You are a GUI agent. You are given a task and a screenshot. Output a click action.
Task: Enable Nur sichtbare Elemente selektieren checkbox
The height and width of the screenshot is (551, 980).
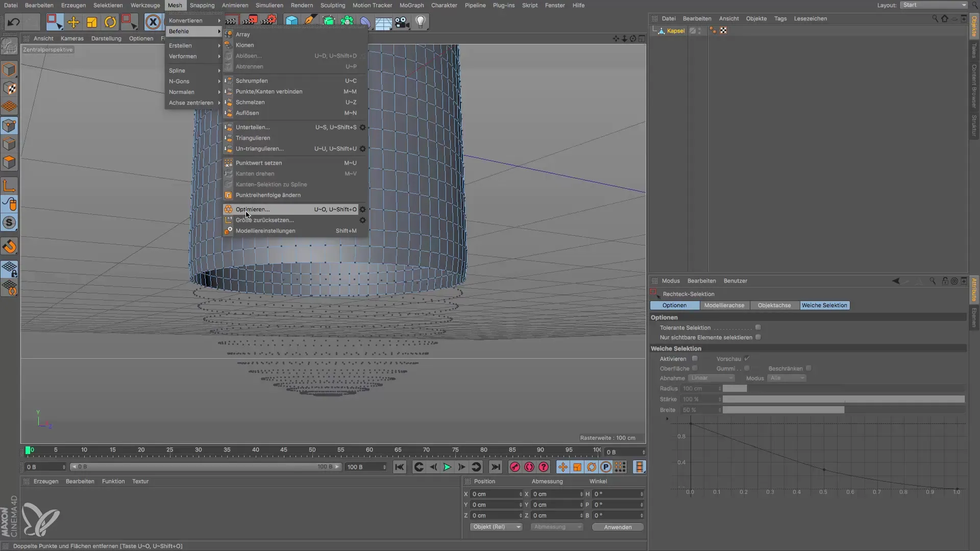[758, 337]
